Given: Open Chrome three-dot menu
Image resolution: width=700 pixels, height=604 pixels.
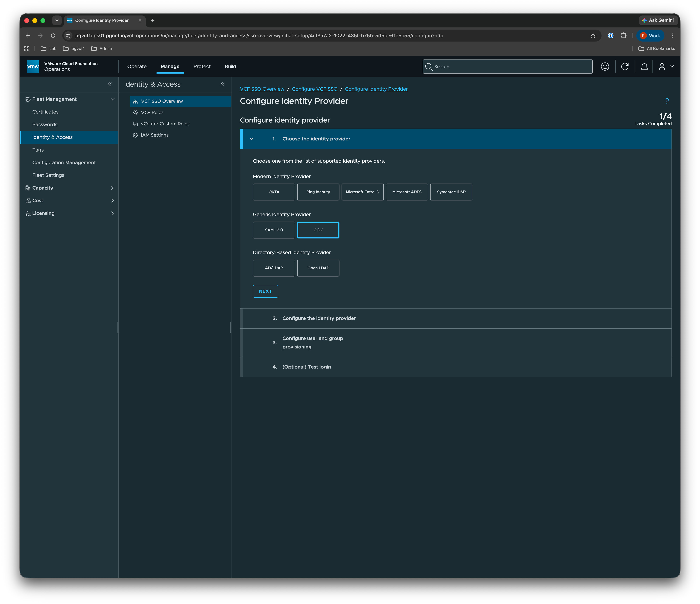Looking at the screenshot, I should [x=672, y=36].
